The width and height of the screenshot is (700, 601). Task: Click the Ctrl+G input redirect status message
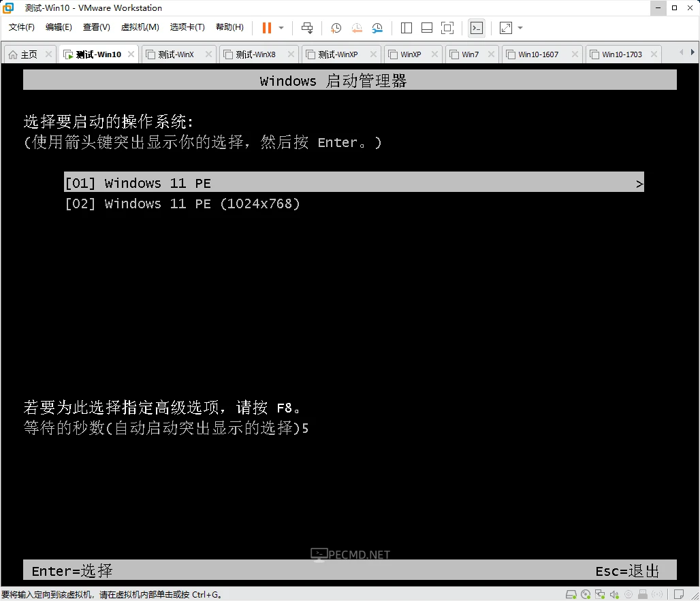tap(112, 594)
